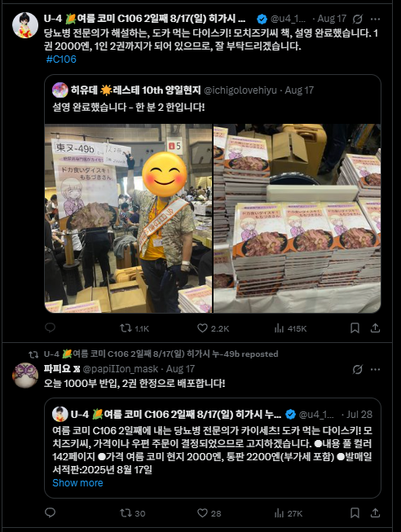Share the first U-4 tweet
Screen dimensions: 401x532
(x=375, y=328)
